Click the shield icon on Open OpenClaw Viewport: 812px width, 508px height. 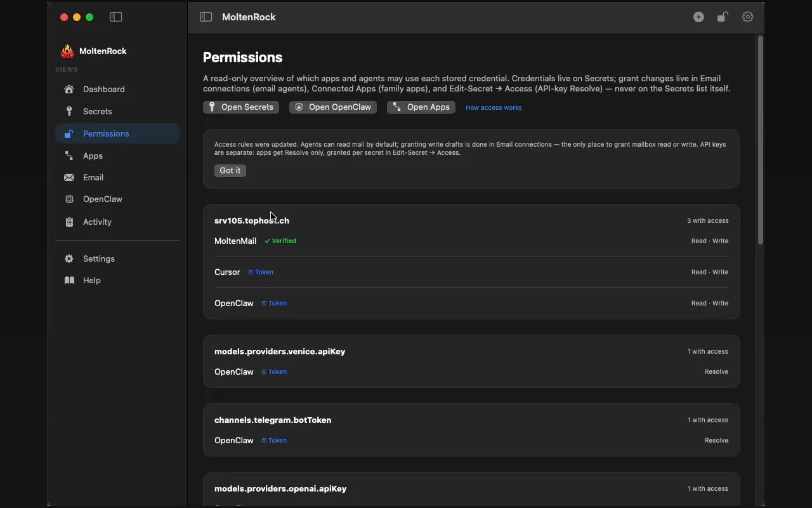299,107
